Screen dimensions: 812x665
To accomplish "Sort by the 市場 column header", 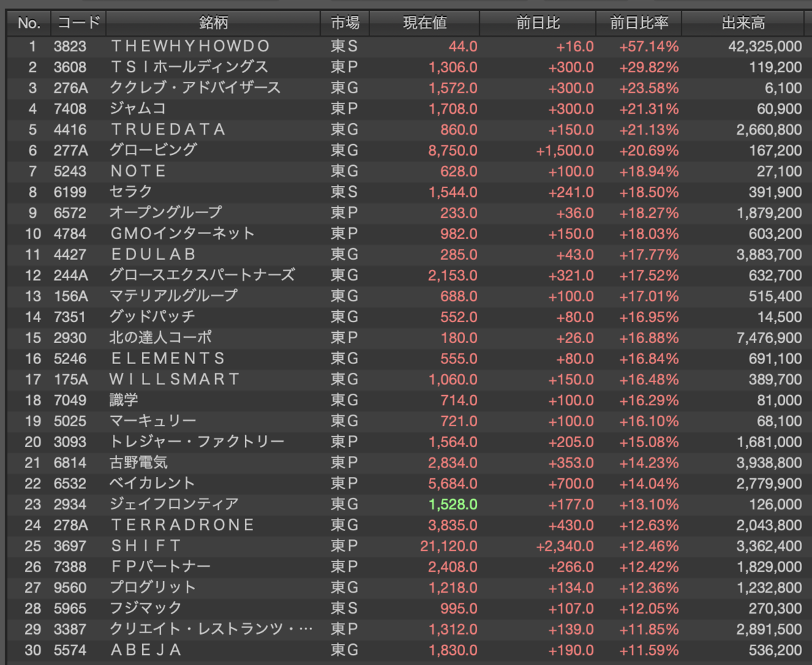I will [x=345, y=23].
